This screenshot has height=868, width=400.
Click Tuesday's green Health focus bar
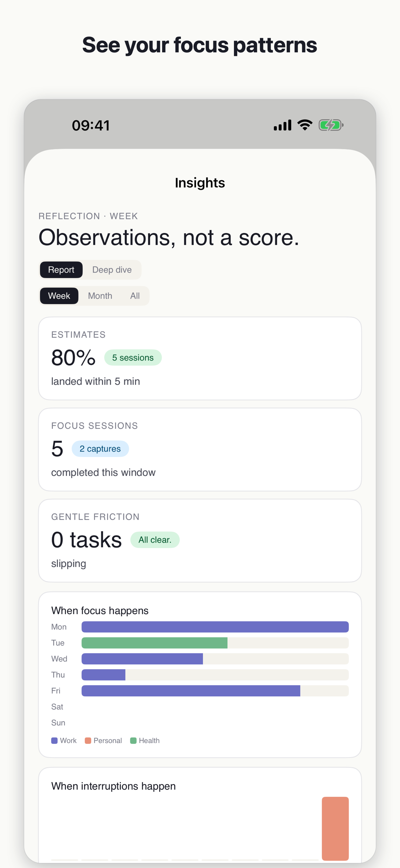click(155, 643)
